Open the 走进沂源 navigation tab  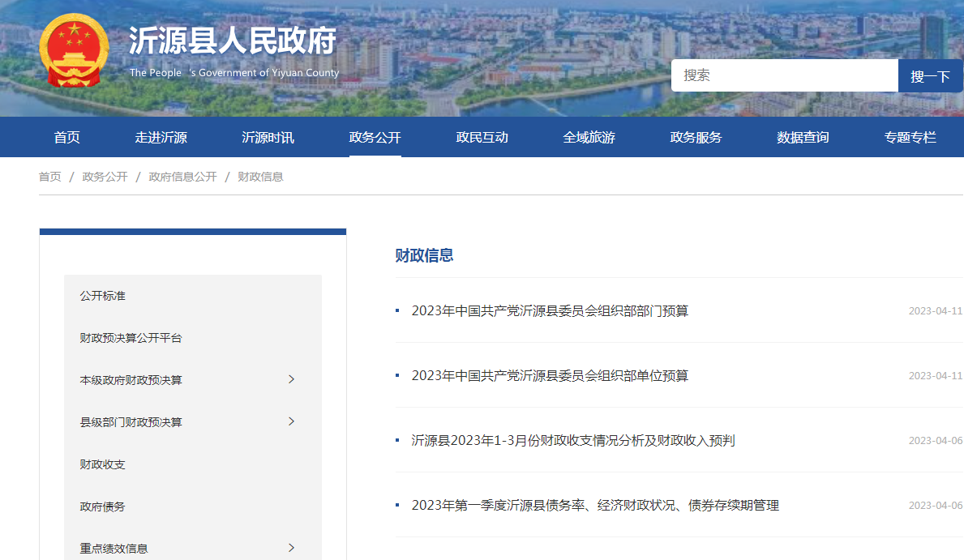(161, 137)
